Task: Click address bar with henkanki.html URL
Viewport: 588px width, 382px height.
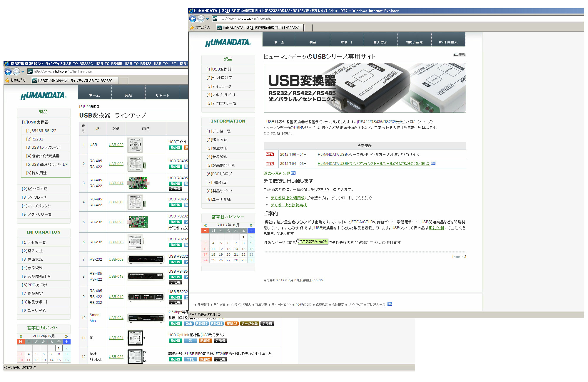Action: pos(108,71)
